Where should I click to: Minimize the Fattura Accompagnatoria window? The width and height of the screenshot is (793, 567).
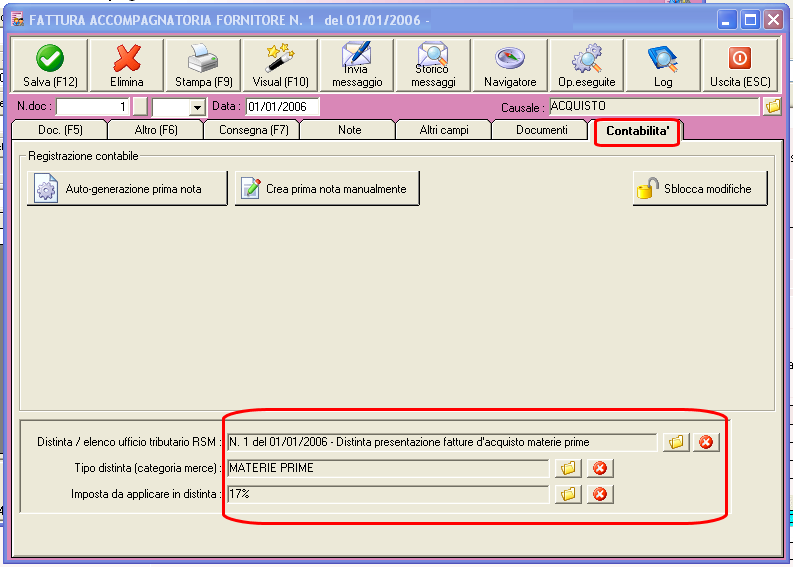click(x=726, y=20)
